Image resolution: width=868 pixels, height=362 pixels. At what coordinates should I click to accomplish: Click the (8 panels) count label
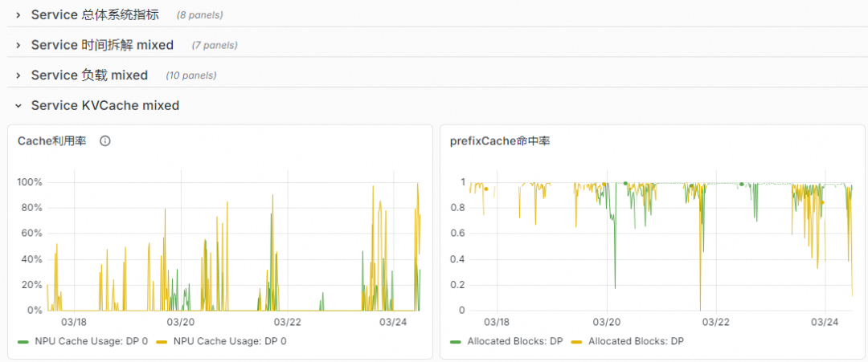(200, 15)
